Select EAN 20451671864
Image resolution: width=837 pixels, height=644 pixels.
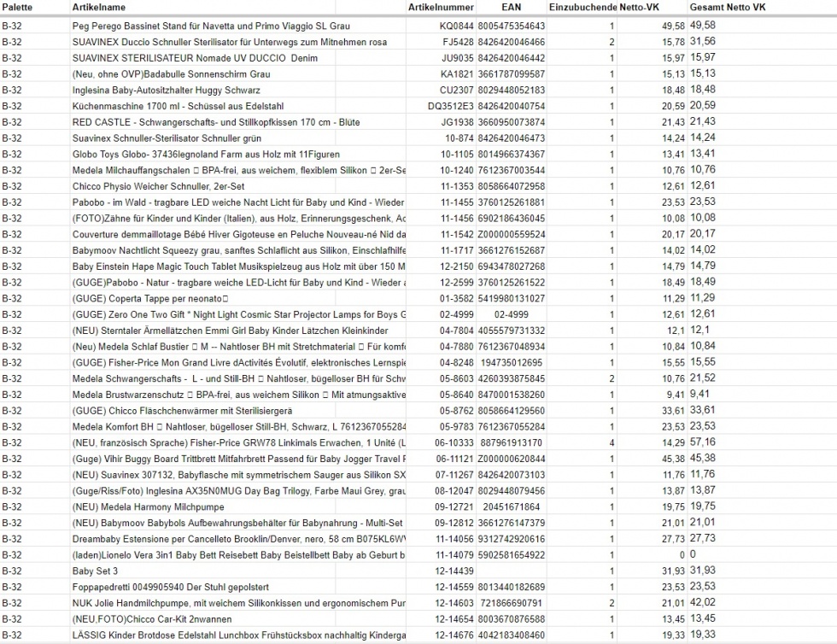tap(512, 506)
